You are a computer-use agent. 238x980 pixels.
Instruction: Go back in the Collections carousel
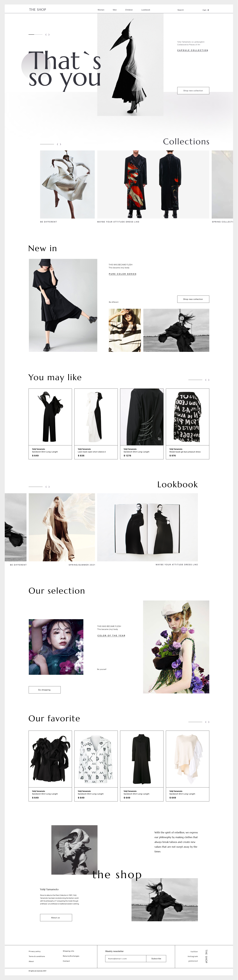[57, 144]
